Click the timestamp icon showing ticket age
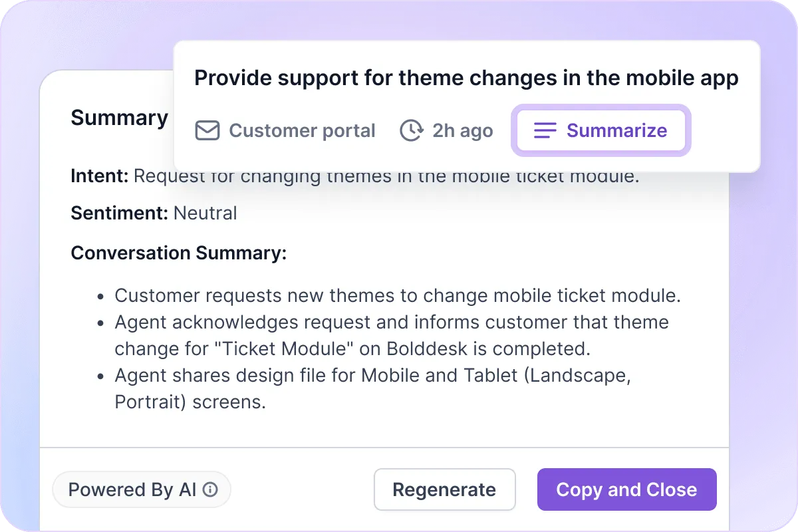The height and width of the screenshot is (532, 798). click(x=412, y=130)
